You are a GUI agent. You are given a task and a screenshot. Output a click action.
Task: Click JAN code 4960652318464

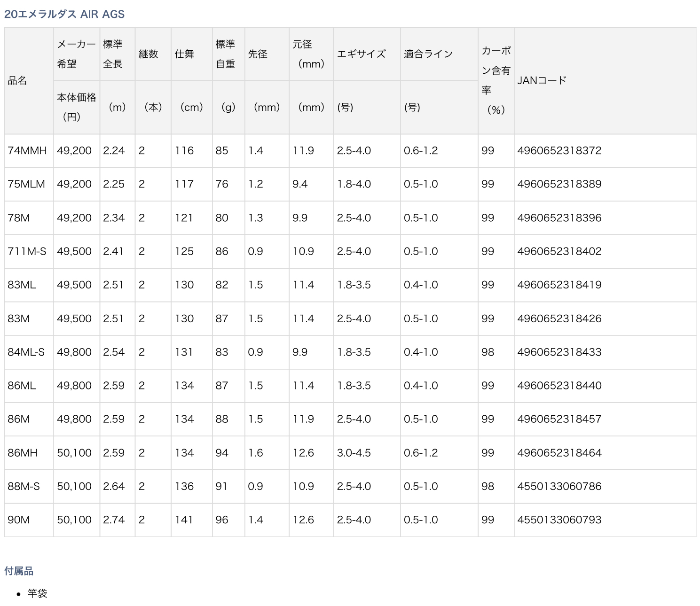click(x=559, y=453)
